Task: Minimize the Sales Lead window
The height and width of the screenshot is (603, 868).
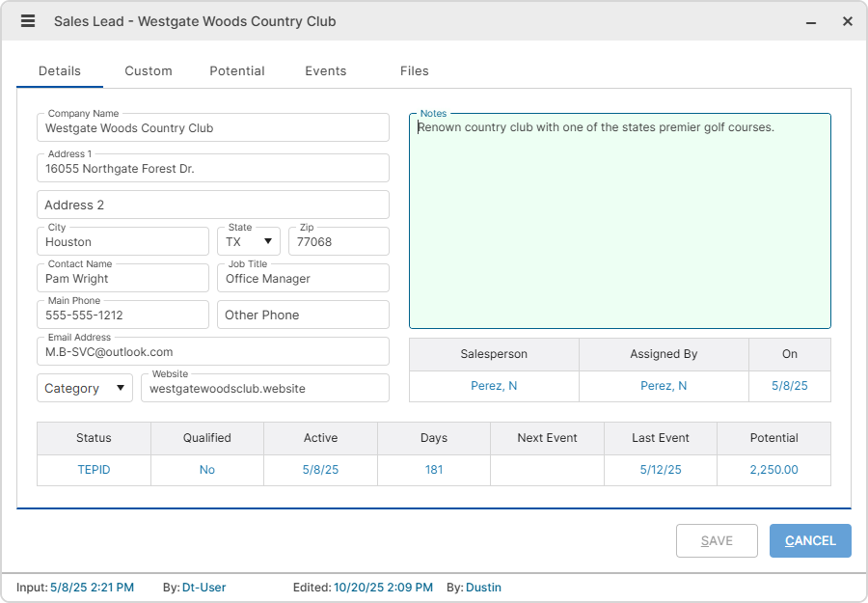Action: point(811,22)
